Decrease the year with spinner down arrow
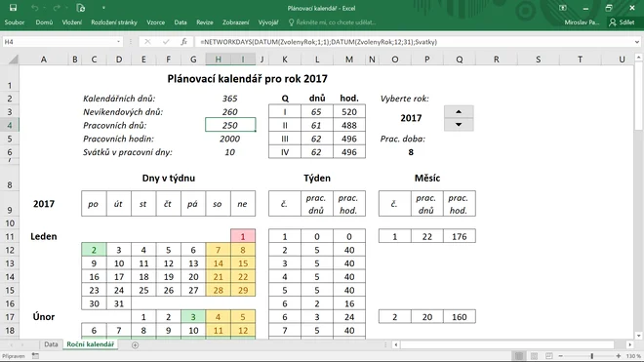The width and height of the screenshot is (644, 362). point(459,125)
